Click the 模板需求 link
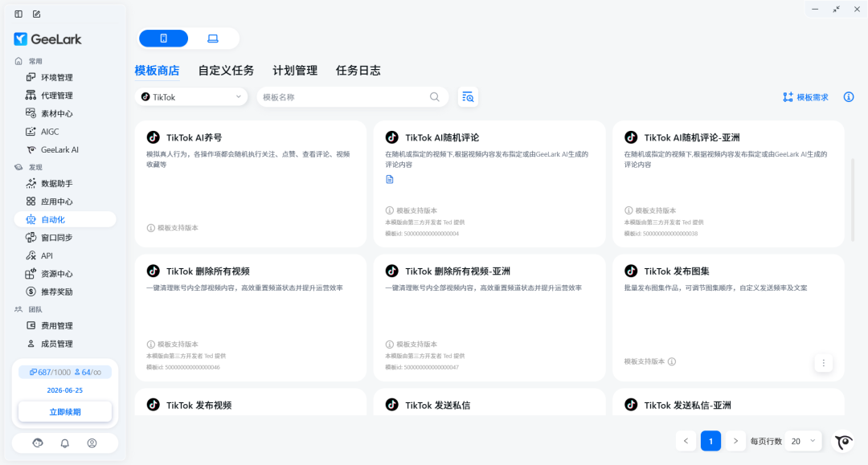The image size is (868, 465). (805, 97)
